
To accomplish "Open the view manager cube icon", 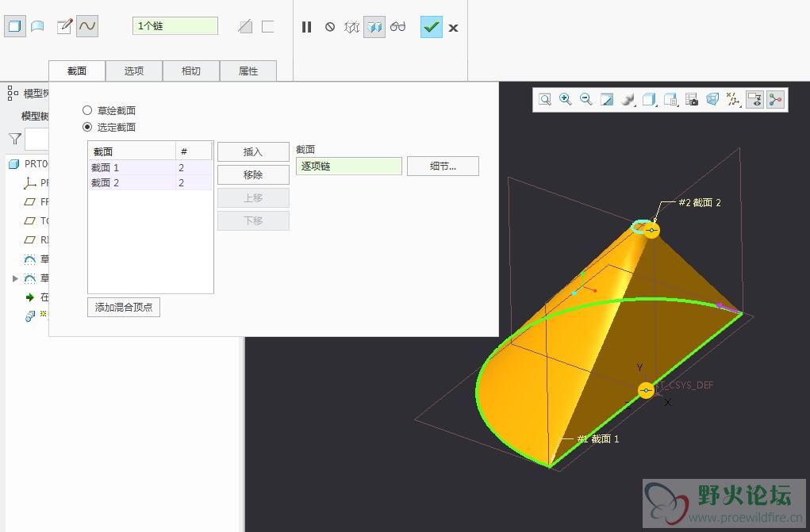I will point(670,99).
